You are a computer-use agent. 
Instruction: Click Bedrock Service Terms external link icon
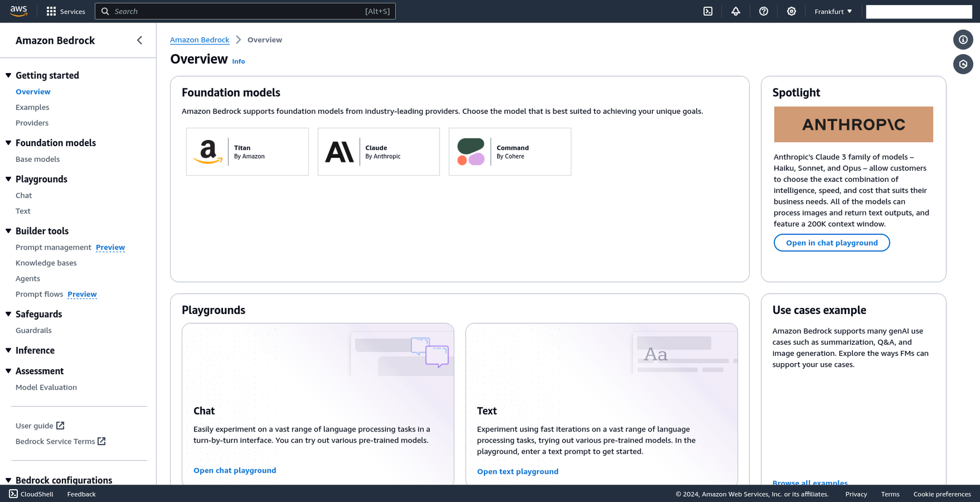(102, 441)
